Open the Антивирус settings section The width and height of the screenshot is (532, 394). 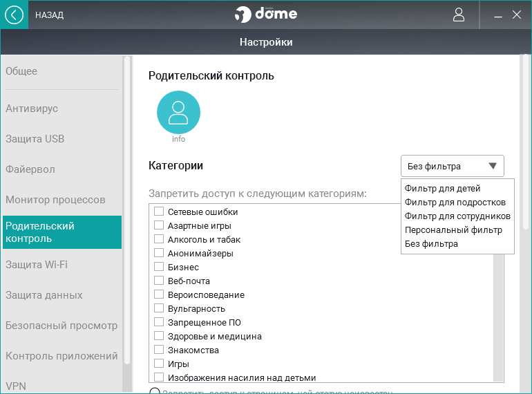coord(32,109)
